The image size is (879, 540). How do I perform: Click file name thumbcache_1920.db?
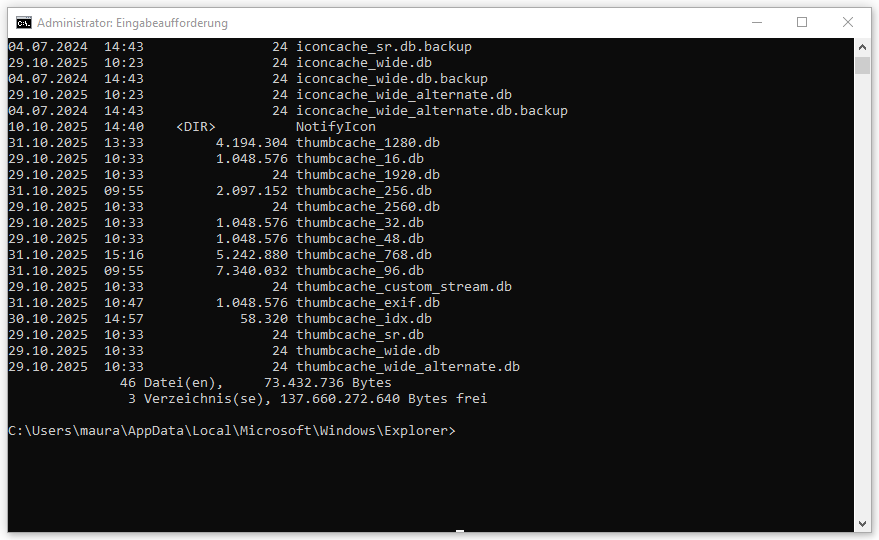368,174
